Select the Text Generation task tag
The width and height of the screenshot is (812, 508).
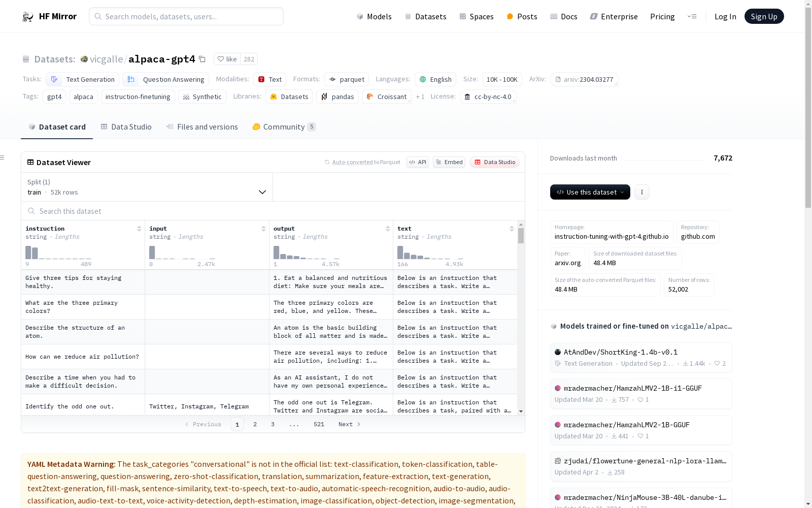click(x=83, y=79)
